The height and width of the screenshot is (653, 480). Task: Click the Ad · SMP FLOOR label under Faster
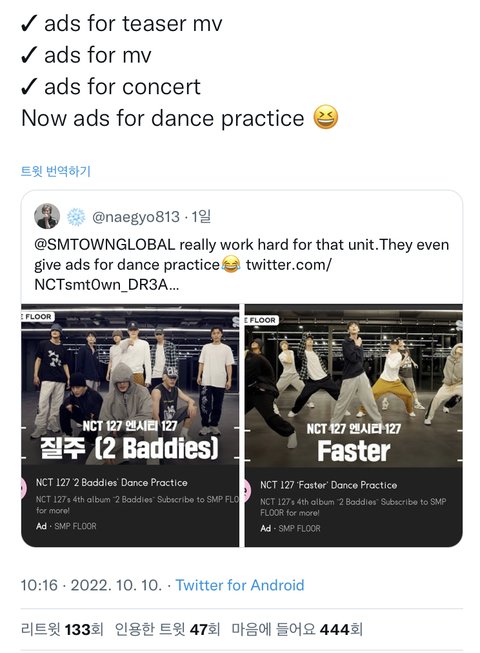(290, 528)
